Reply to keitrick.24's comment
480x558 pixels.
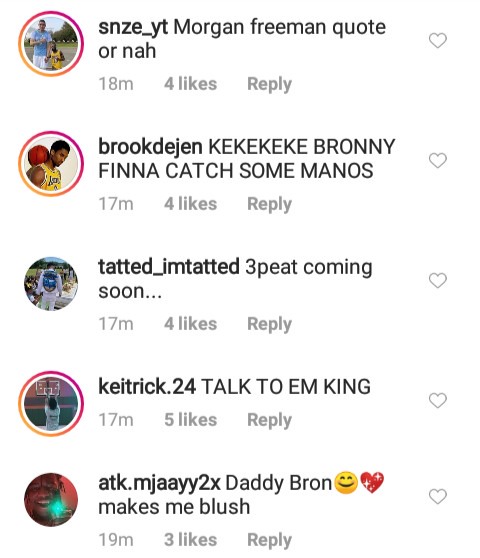269,420
